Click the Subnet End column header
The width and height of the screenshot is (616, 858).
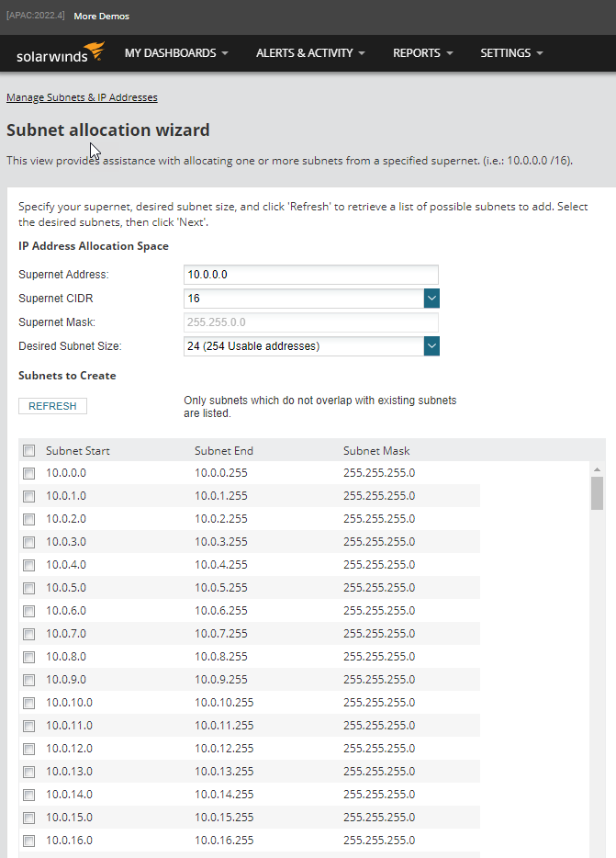click(224, 451)
